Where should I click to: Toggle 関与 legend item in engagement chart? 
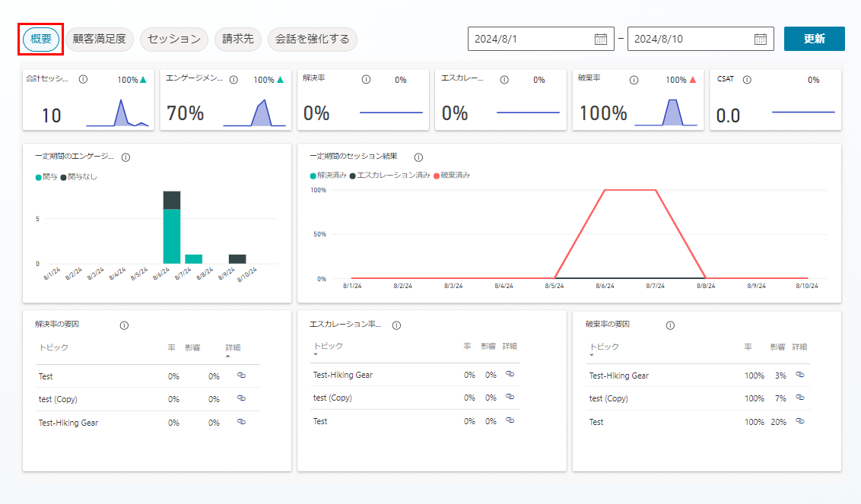tap(46, 176)
